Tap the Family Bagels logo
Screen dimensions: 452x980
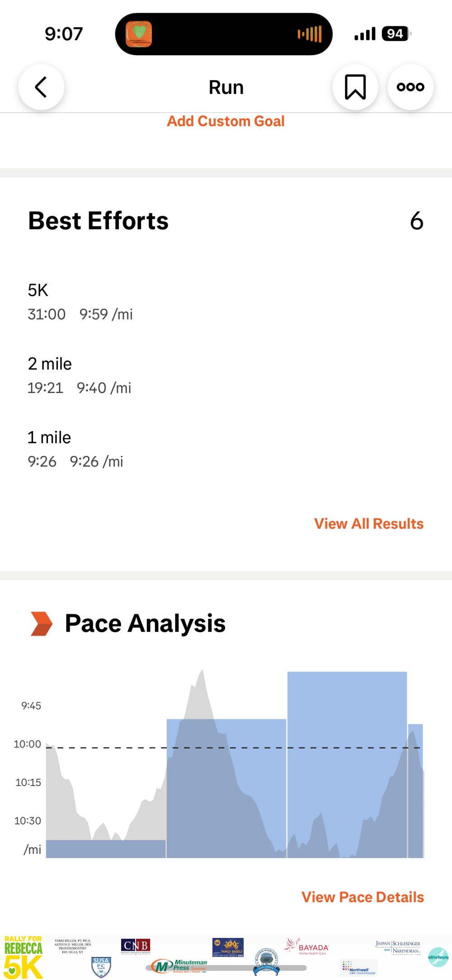(228, 947)
